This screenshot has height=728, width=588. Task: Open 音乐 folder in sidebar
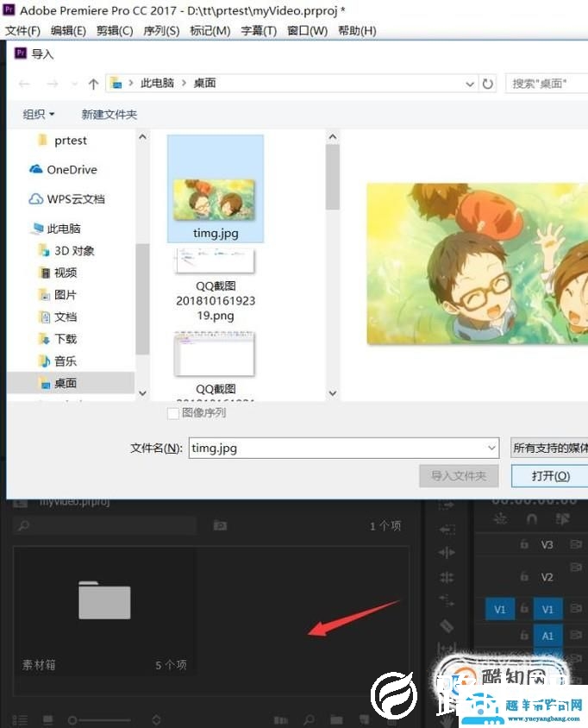coord(58,361)
